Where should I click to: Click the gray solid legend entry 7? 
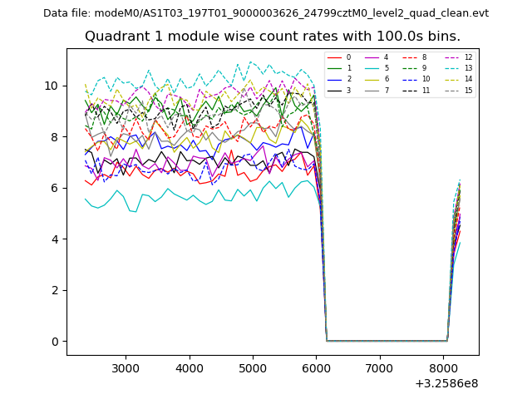(377, 90)
